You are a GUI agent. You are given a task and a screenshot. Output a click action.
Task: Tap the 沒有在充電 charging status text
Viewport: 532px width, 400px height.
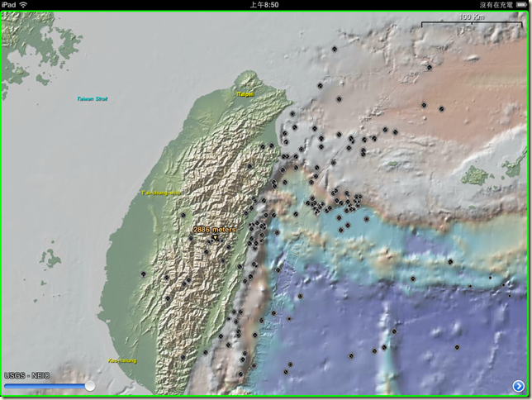496,5
